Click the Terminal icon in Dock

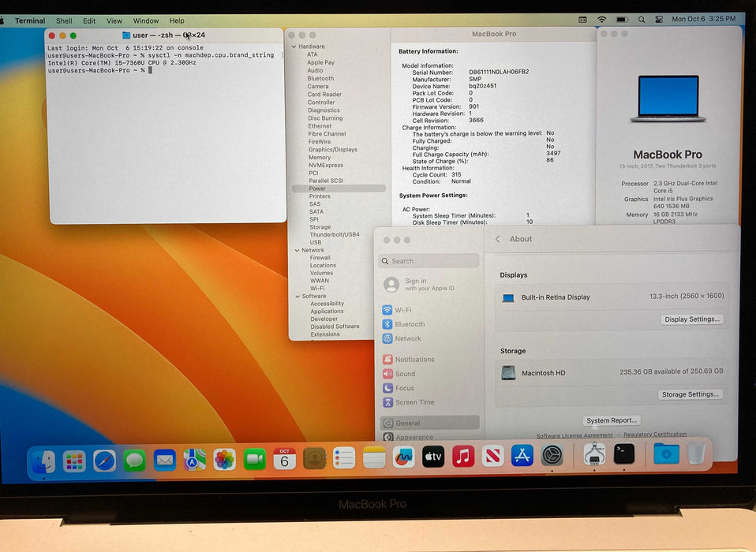(624, 453)
